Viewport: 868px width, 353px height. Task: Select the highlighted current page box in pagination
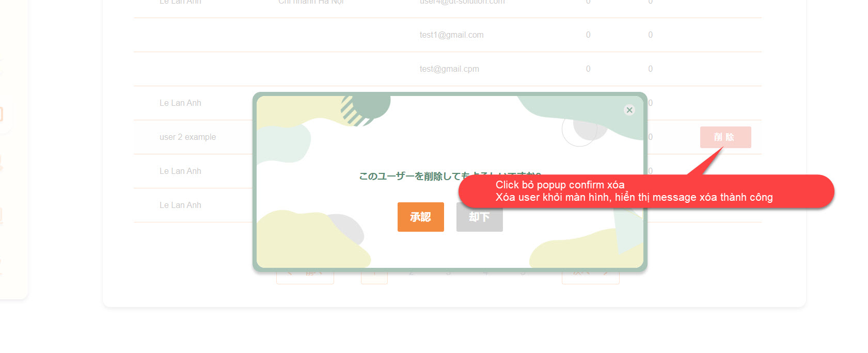coord(374,277)
